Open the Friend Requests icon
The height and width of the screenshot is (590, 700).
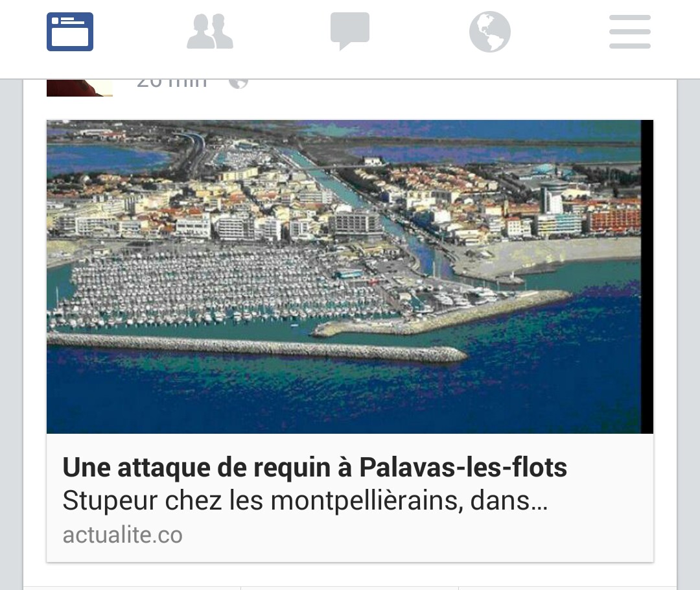click(210, 31)
